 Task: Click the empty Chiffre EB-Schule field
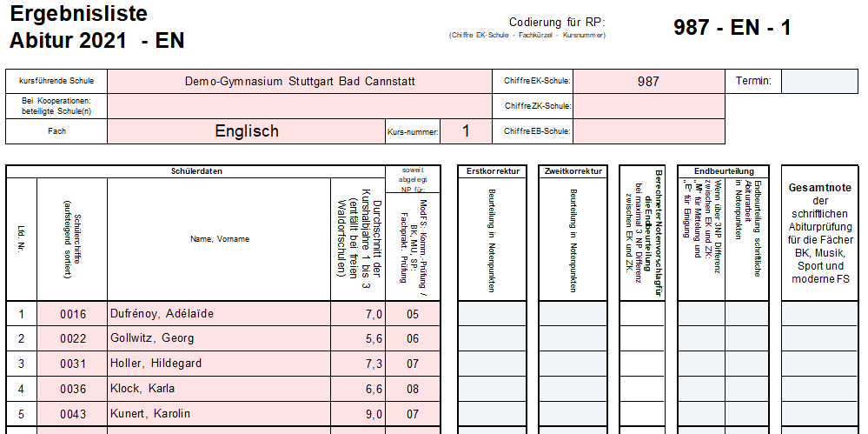point(648,131)
